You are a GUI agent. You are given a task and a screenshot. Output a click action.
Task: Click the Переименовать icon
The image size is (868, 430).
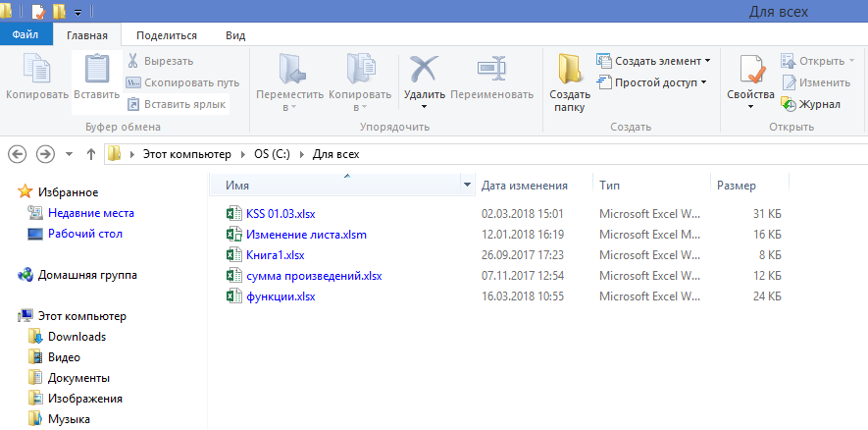491,69
